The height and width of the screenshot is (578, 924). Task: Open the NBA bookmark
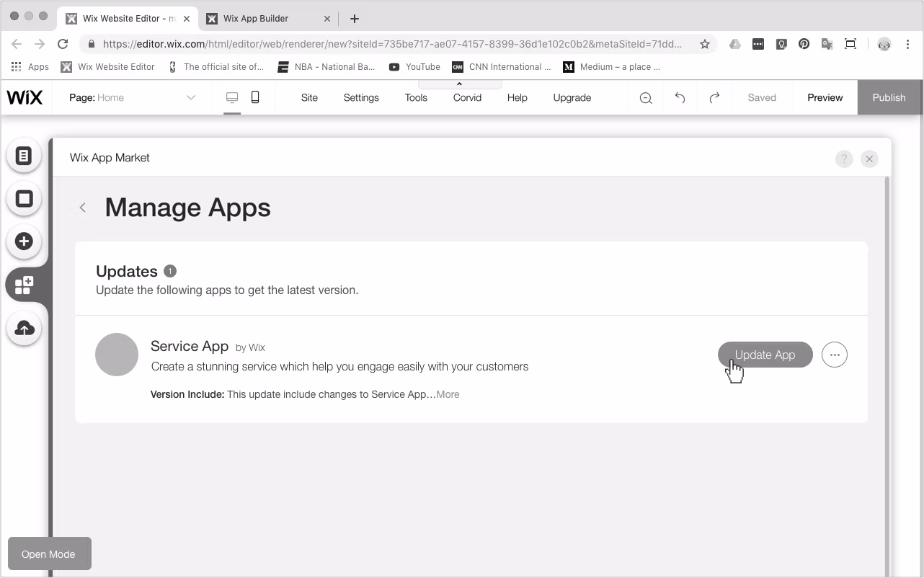point(326,67)
